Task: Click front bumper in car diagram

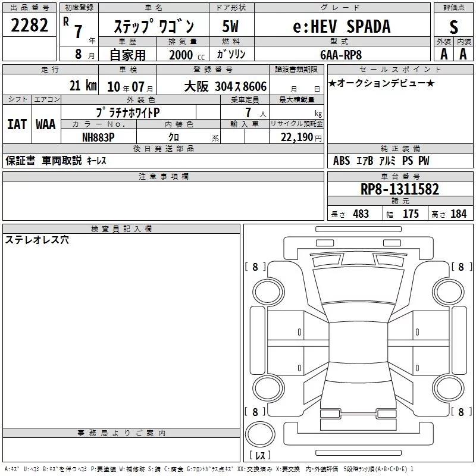Action: click(358, 247)
